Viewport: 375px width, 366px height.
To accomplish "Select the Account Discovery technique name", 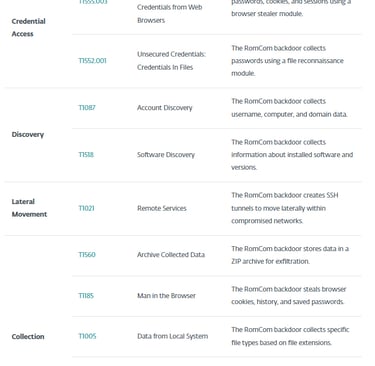I will [165, 108].
